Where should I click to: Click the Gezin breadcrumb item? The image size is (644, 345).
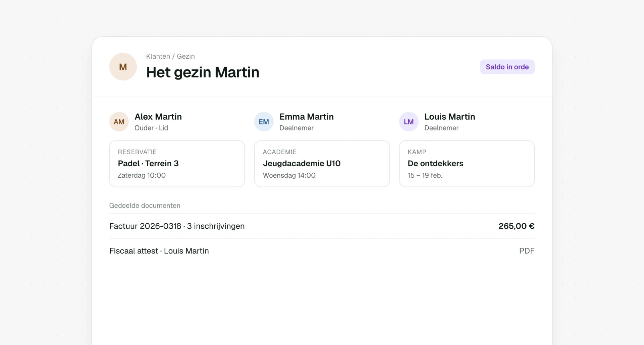point(186,56)
